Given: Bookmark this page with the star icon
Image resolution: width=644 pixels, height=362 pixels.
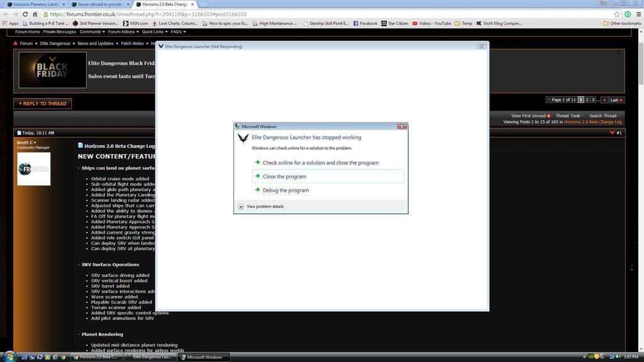Looking at the screenshot, I should 617,14.
